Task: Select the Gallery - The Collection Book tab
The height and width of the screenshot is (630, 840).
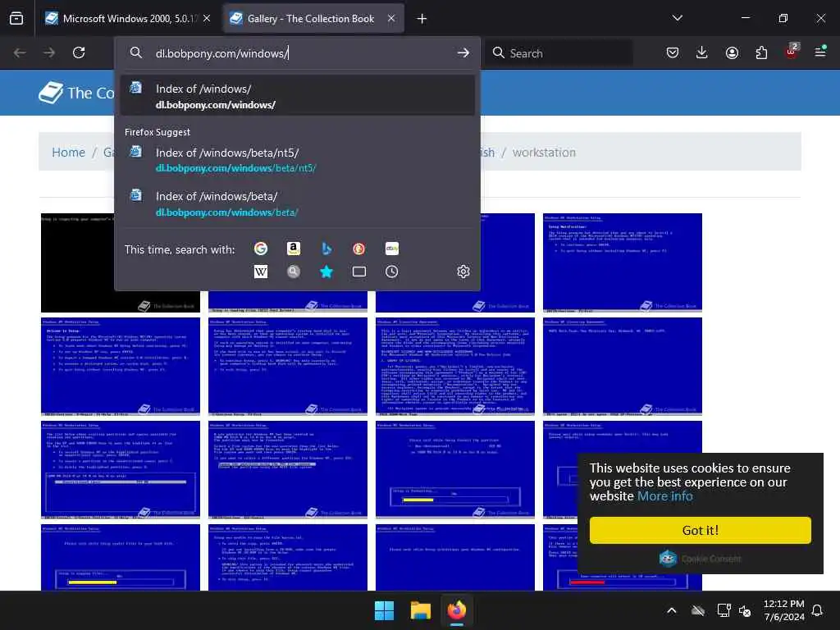Action: (311, 19)
